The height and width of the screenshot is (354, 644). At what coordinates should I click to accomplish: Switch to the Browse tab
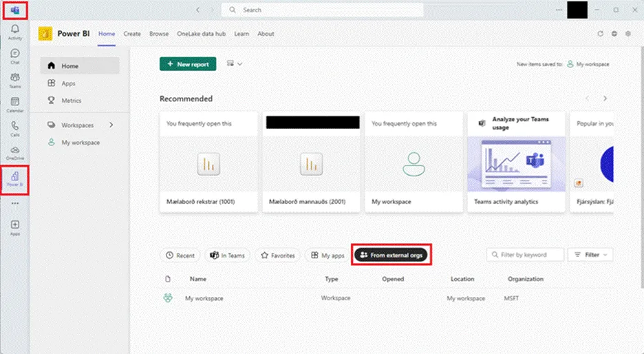tap(159, 34)
